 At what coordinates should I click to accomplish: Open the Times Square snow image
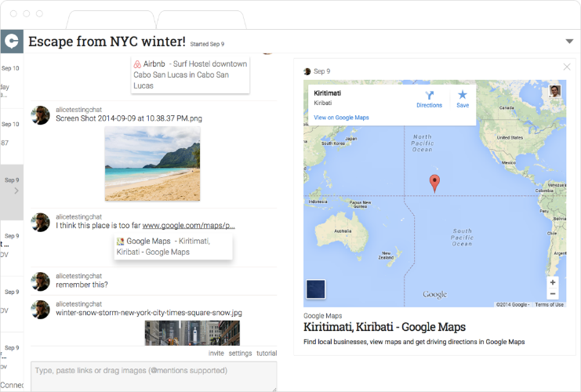pyautogui.click(x=192, y=333)
